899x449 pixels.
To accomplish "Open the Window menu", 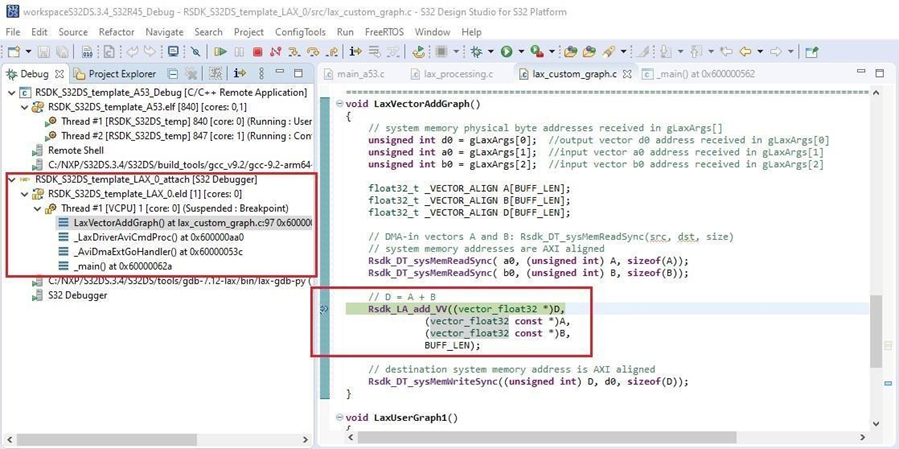I will coord(432,32).
